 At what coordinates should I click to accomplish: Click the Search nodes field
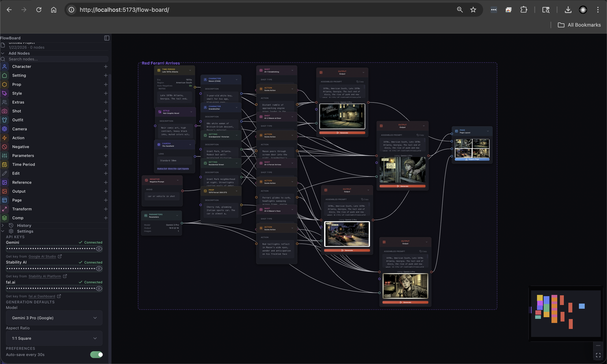[x=54, y=59]
